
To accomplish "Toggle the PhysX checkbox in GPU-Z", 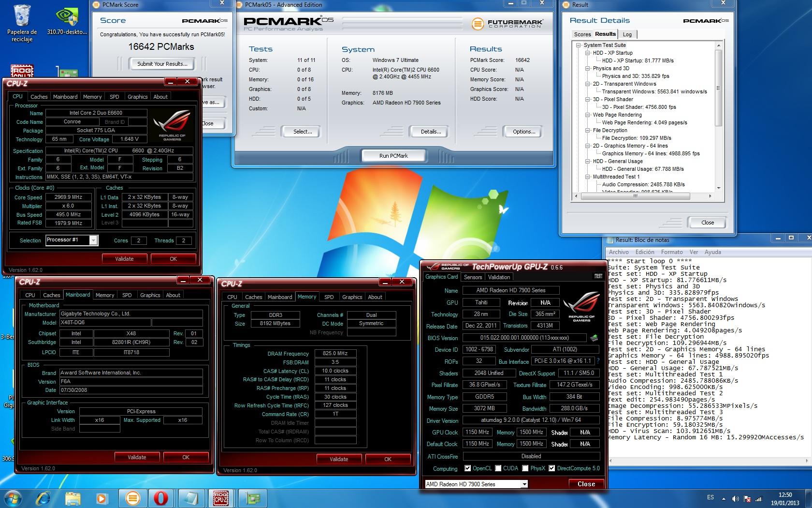I will point(525,468).
